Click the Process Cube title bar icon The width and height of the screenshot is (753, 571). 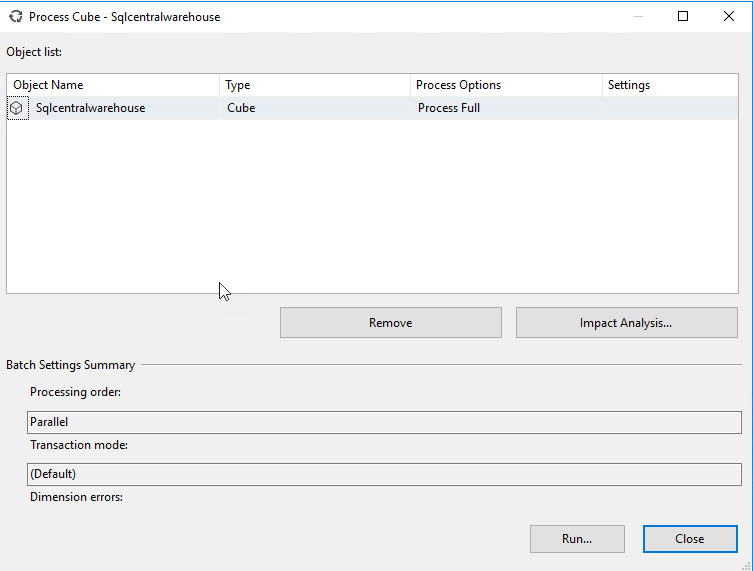tap(15, 16)
